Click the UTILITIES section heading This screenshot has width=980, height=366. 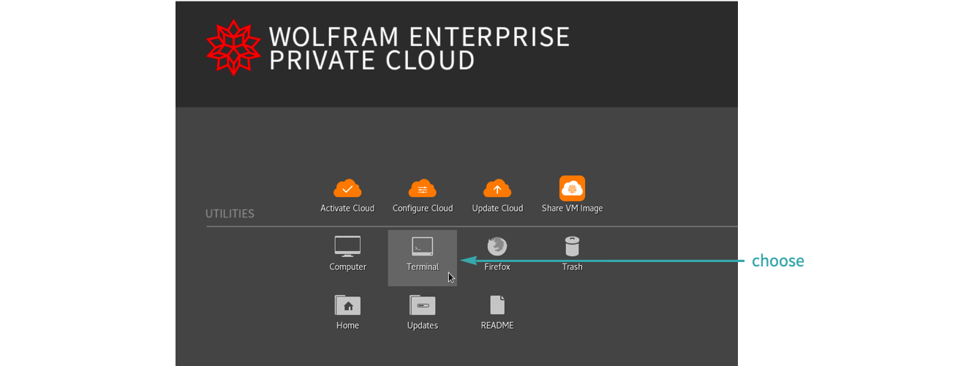(x=230, y=214)
